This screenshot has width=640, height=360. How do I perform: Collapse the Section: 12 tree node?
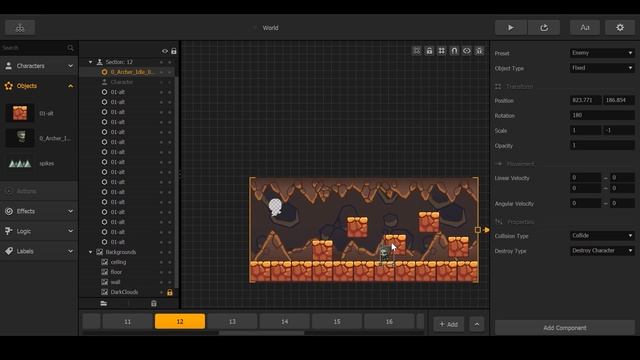click(90, 62)
